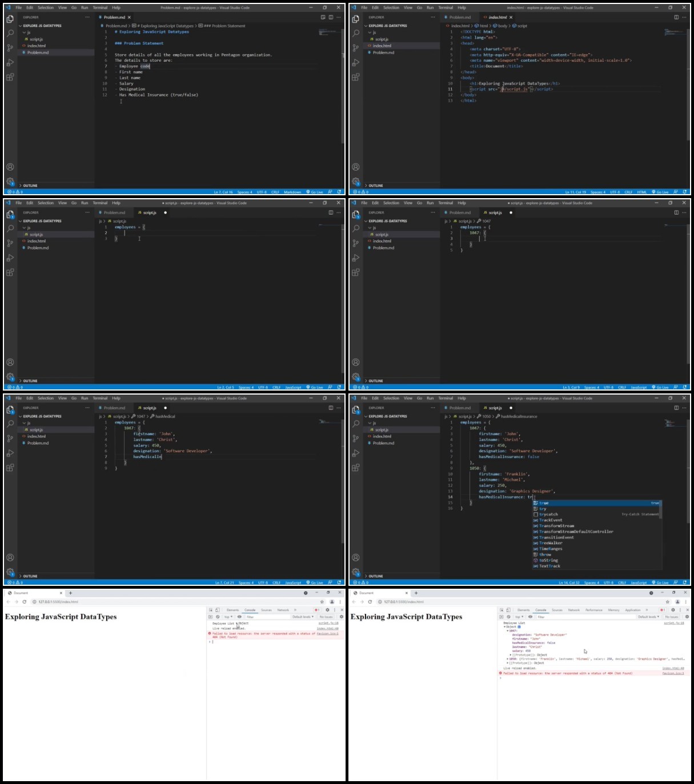This screenshot has width=694, height=784.
Task: Open Run menu in the empty-1047-block editor window
Action: coord(430,203)
